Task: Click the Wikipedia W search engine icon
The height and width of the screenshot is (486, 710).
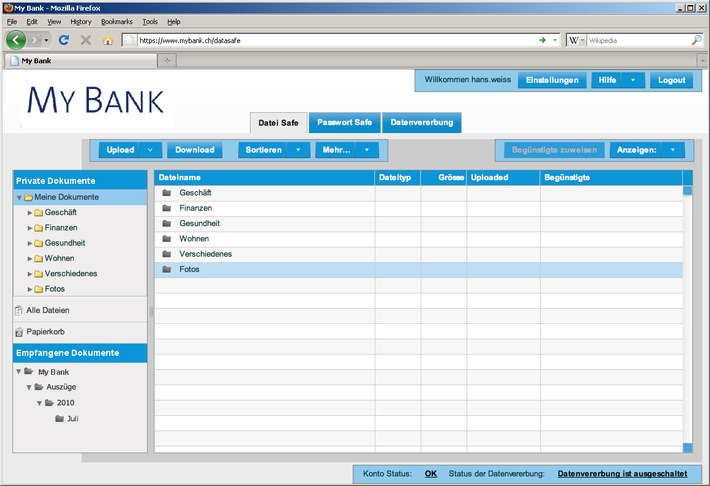Action: pyautogui.click(x=573, y=40)
